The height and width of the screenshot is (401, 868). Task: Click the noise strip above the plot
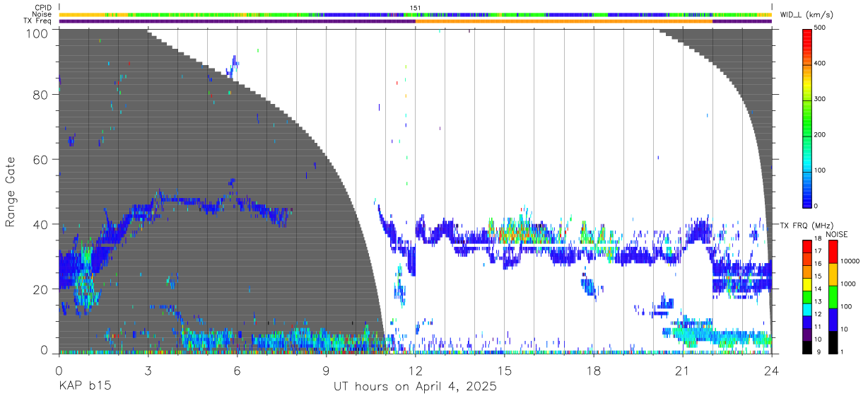(x=416, y=14)
